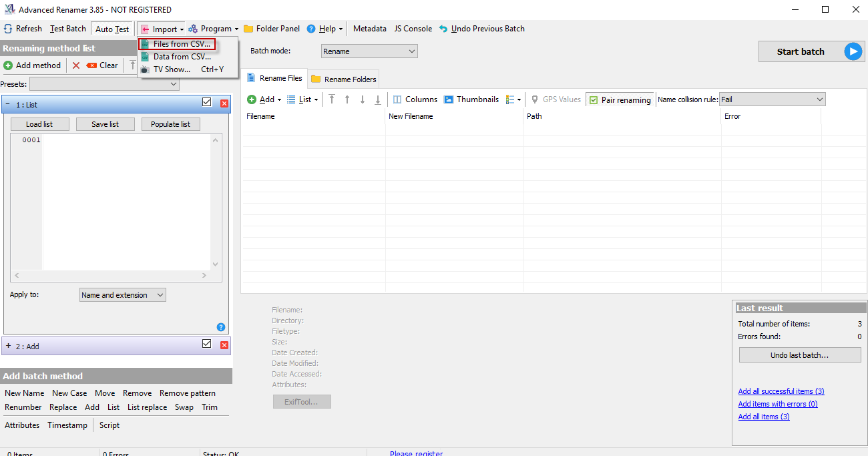Open the Folder Panel

point(272,29)
